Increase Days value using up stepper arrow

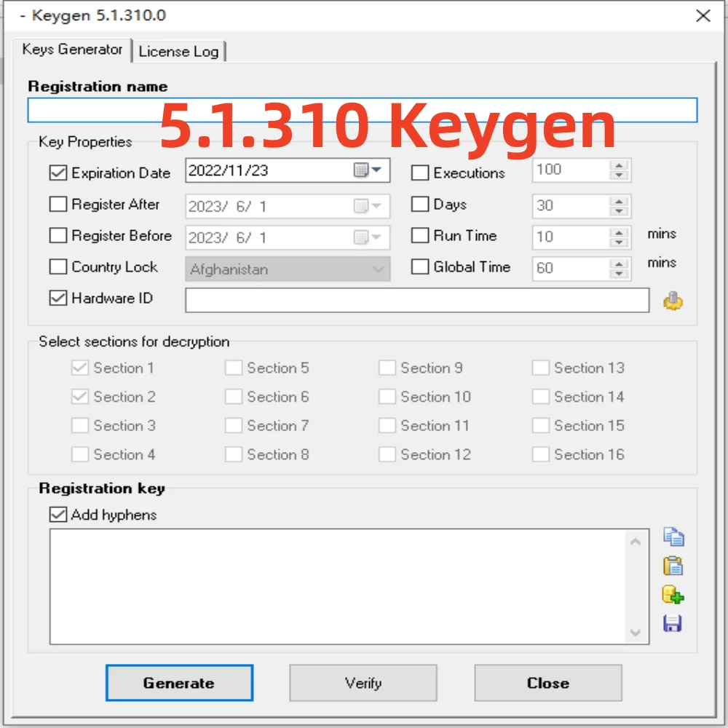619,202
